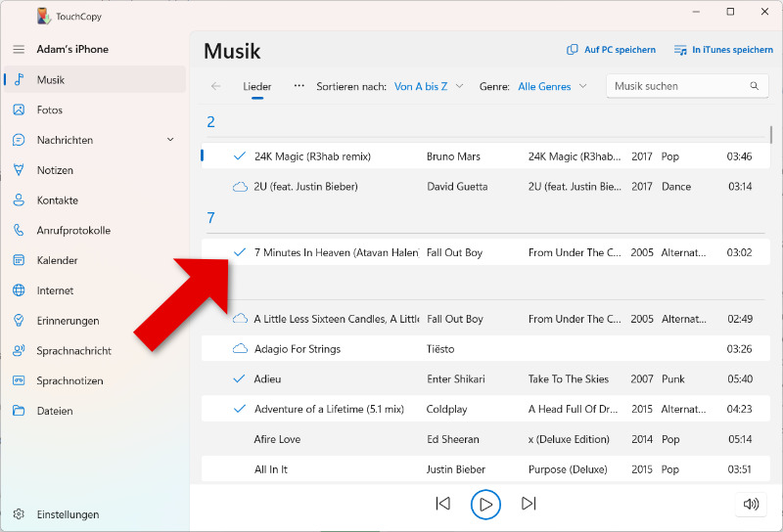Click the Notizen icon in sidebar

19,170
